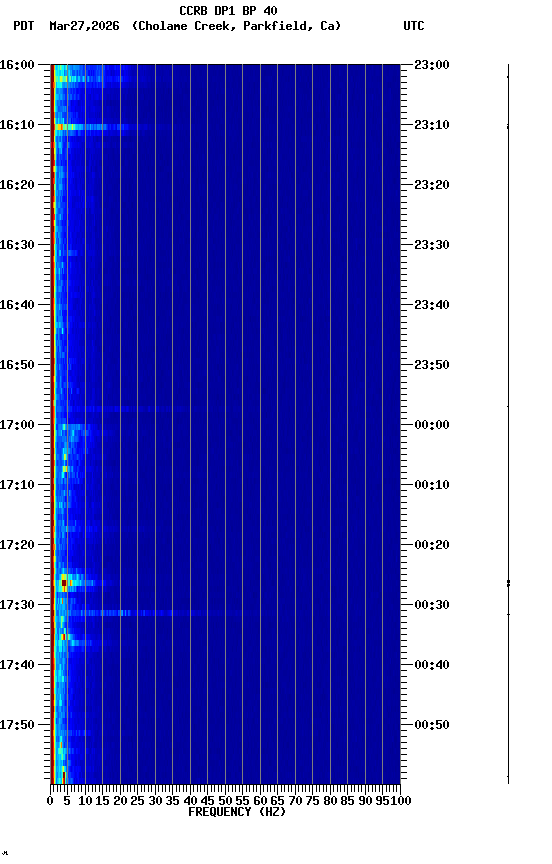Click the '00:30' UTC time label
The height and width of the screenshot is (864, 552).
click(x=432, y=605)
